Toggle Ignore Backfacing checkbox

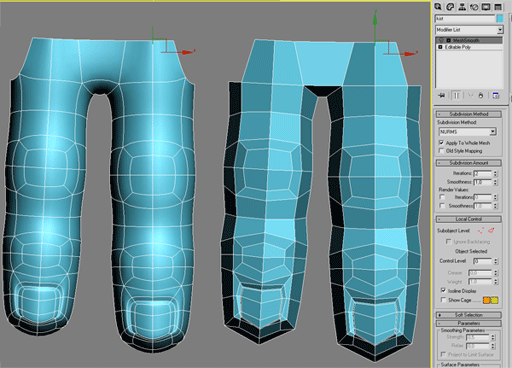[448, 241]
